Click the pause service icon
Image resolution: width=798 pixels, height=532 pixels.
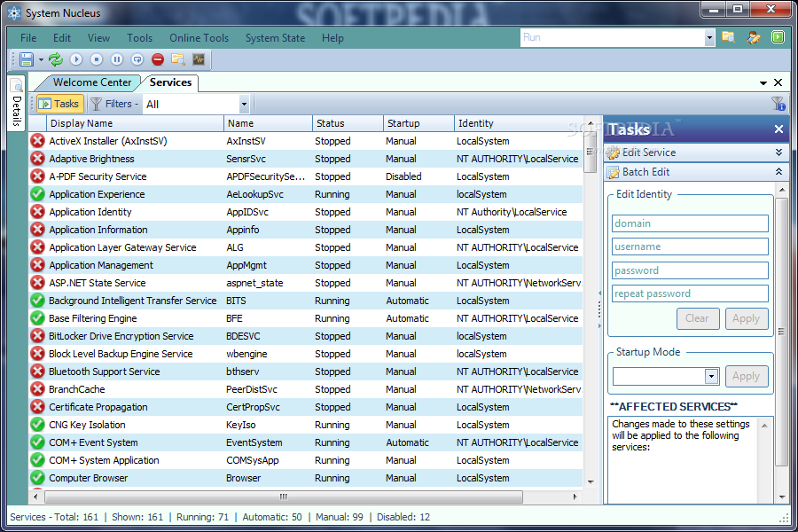117,59
